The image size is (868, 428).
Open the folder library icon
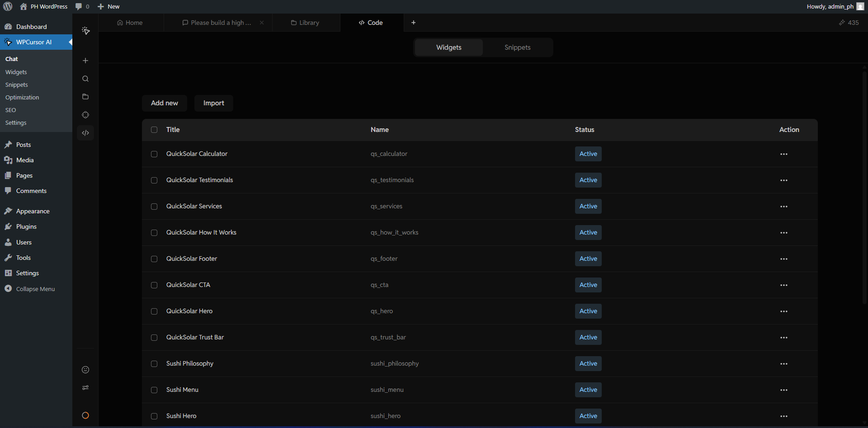coord(85,96)
